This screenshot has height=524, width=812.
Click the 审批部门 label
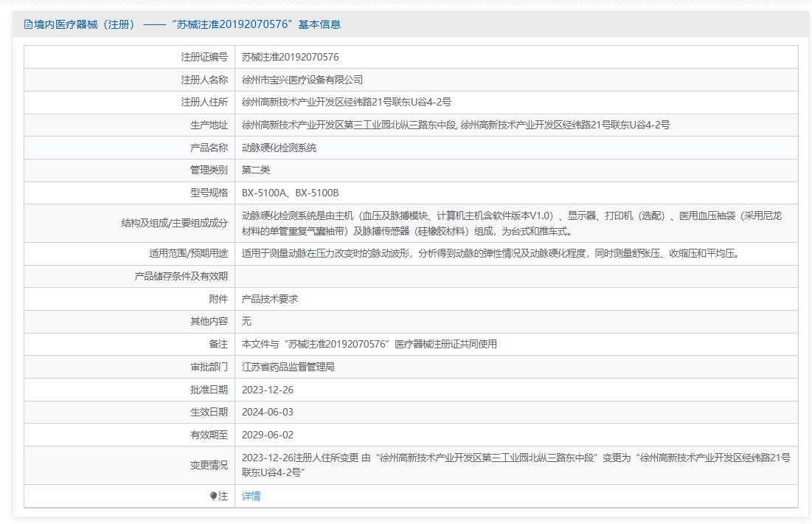(209, 367)
